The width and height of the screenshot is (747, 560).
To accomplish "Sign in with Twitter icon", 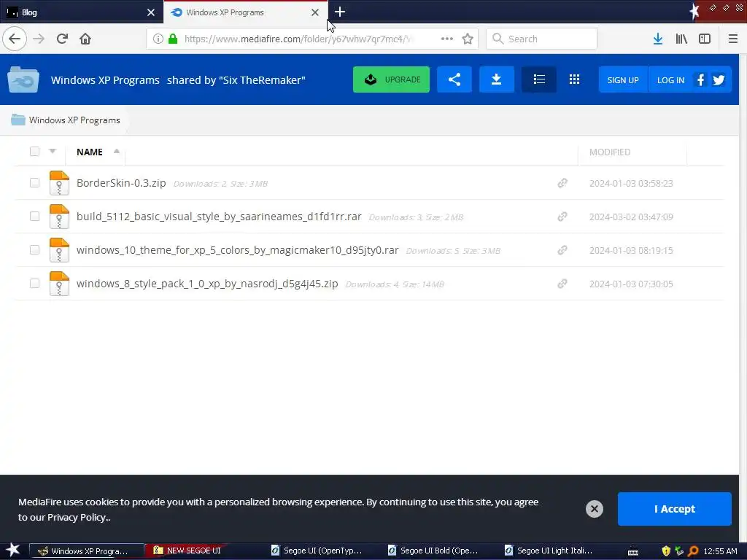I will (x=719, y=80).
